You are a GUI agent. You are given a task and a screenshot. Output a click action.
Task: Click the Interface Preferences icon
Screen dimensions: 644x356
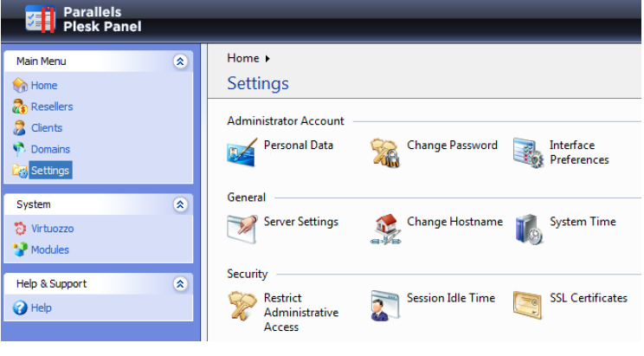coord(528,152)
